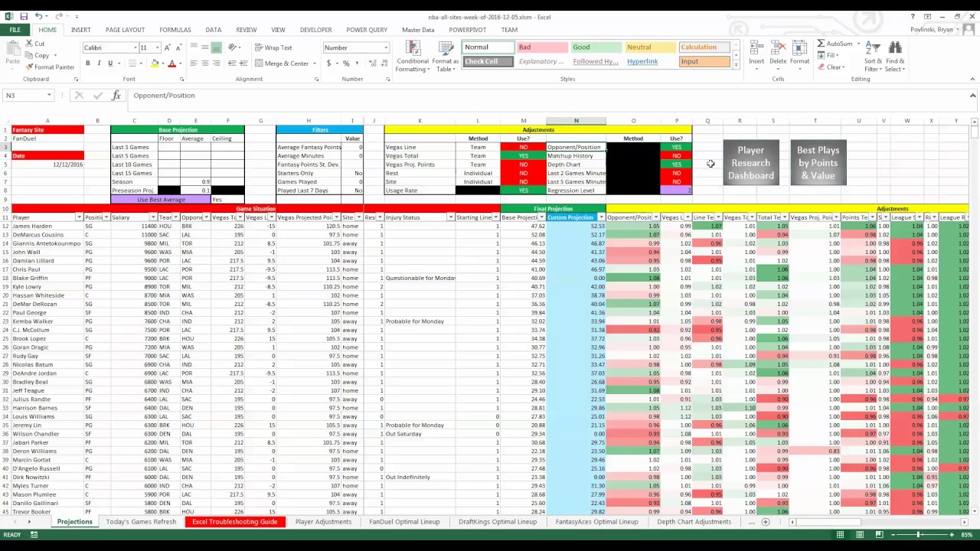Click the Copy button
The image size is (980, 551).
38,55
